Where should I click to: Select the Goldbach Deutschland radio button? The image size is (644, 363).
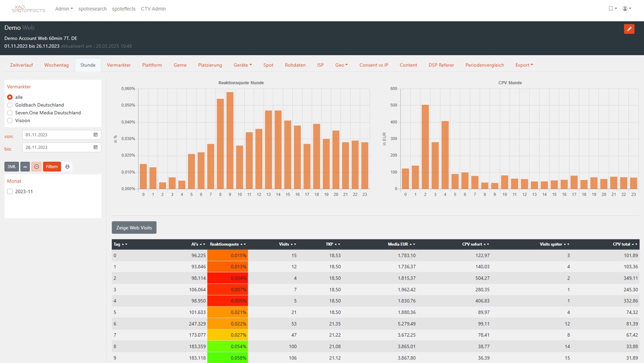tap(10, 105)
